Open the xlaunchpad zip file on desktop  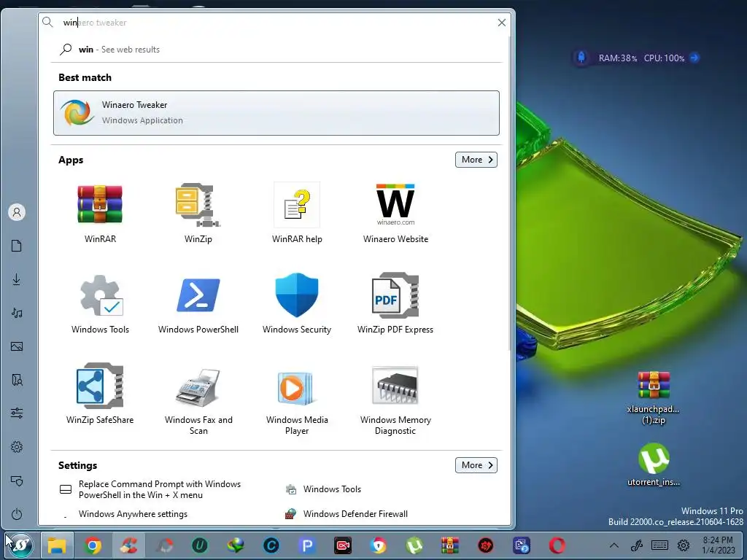[654, 397]
